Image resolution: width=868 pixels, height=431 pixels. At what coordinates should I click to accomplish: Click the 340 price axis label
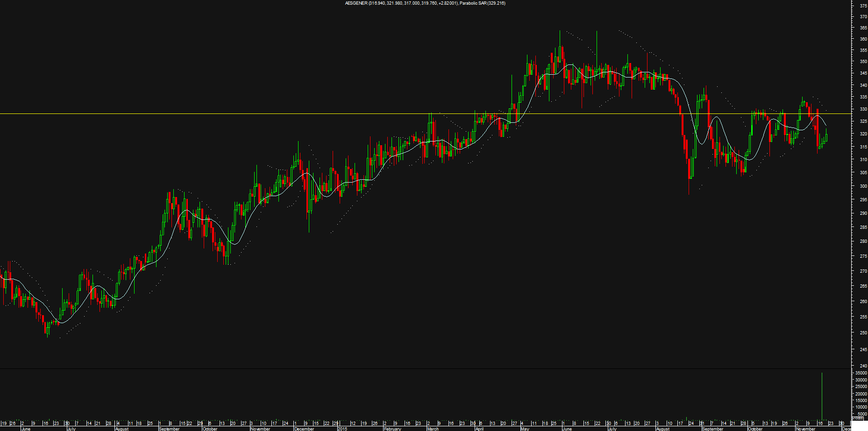coord(863,85)
